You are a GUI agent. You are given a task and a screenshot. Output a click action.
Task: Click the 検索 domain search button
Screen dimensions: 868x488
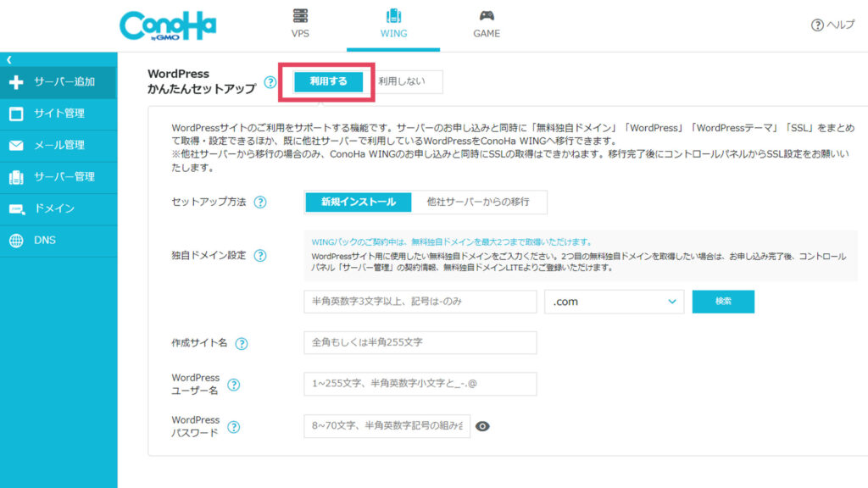tap(723, 302)
